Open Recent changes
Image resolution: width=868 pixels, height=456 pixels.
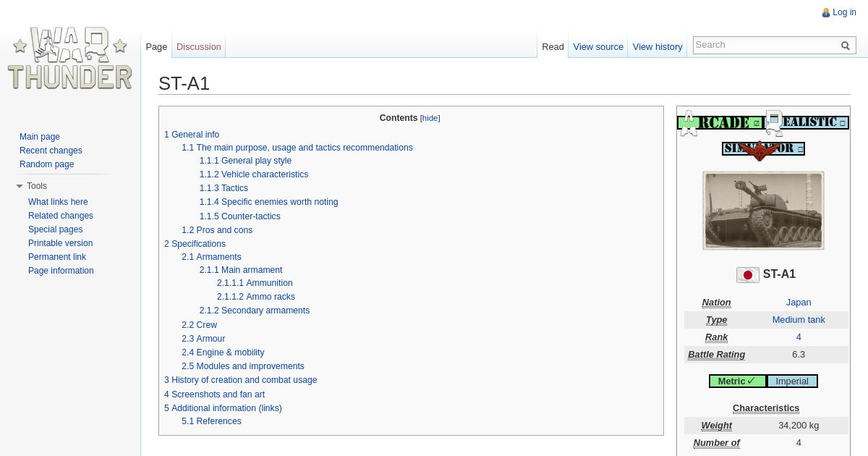pyautogui.click(x=51, y=151)
